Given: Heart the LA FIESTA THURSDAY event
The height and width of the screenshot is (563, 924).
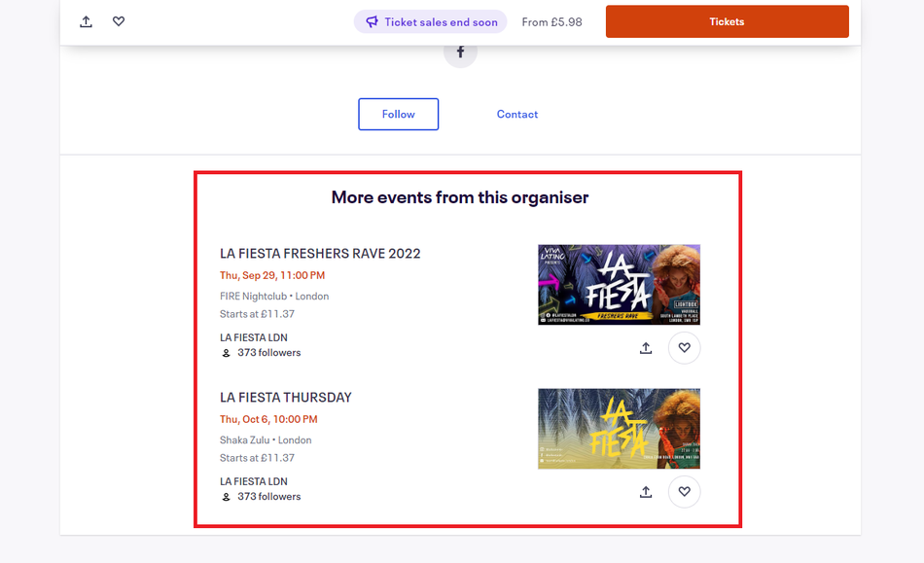Looking at the screenshot, I should pos(685,492).
